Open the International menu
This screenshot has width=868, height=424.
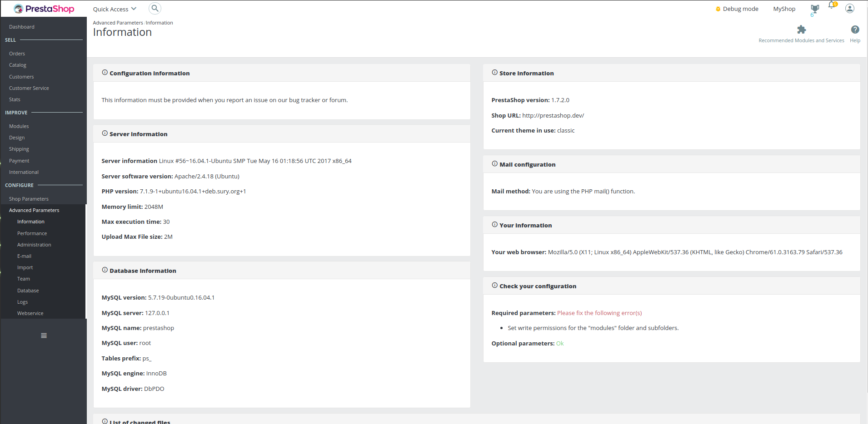(24, 172)
